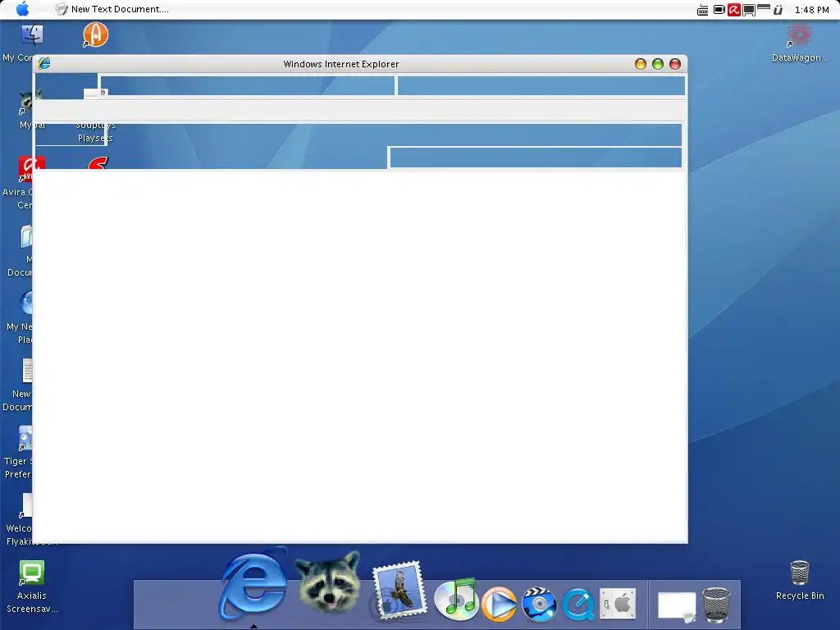Open the keyboard tray icon
Screen dimensions: 840x630
pyautogui.click(x=702, y=10)
